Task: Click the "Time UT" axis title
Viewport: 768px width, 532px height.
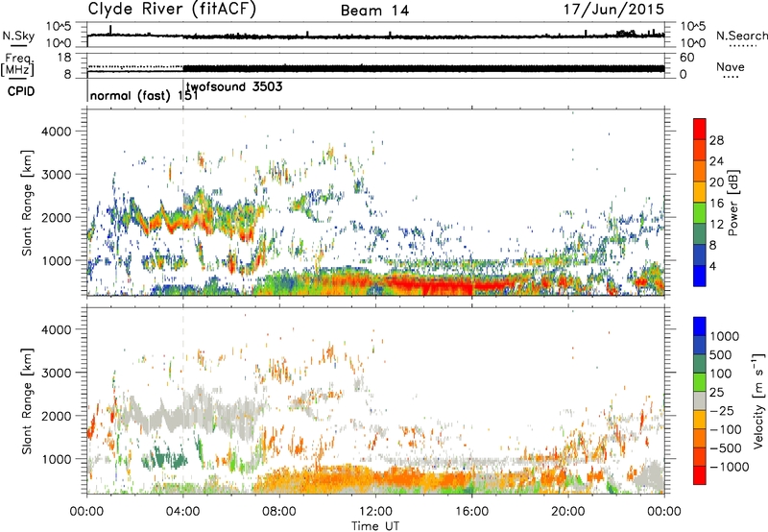Action: tap(375, 526)
